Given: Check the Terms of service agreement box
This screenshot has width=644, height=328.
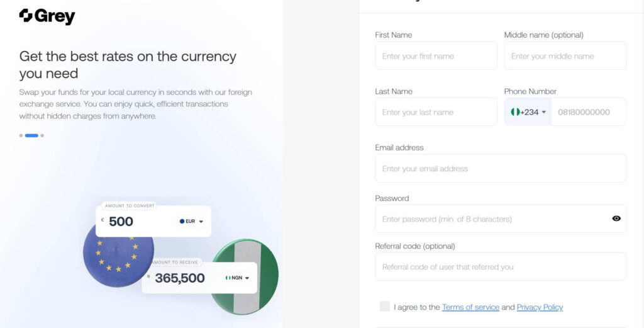Looking at the screenshot, I should tap(384, 307).
